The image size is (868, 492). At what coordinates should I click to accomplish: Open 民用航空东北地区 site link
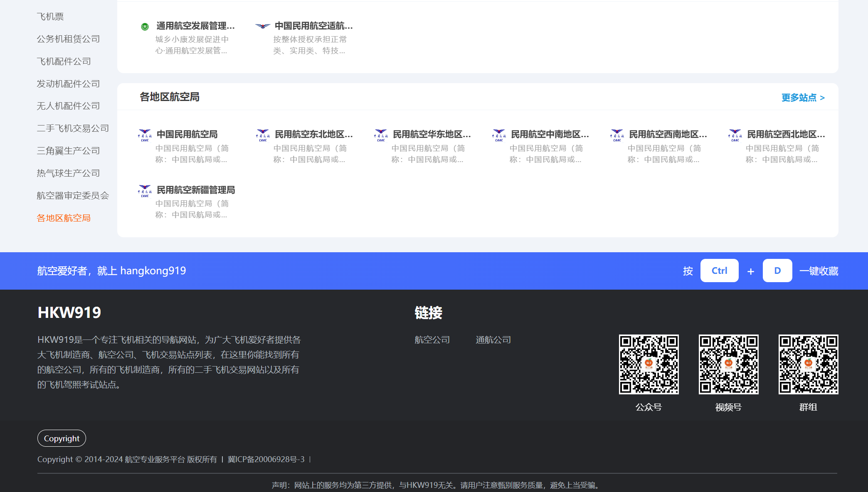[314, 135]
